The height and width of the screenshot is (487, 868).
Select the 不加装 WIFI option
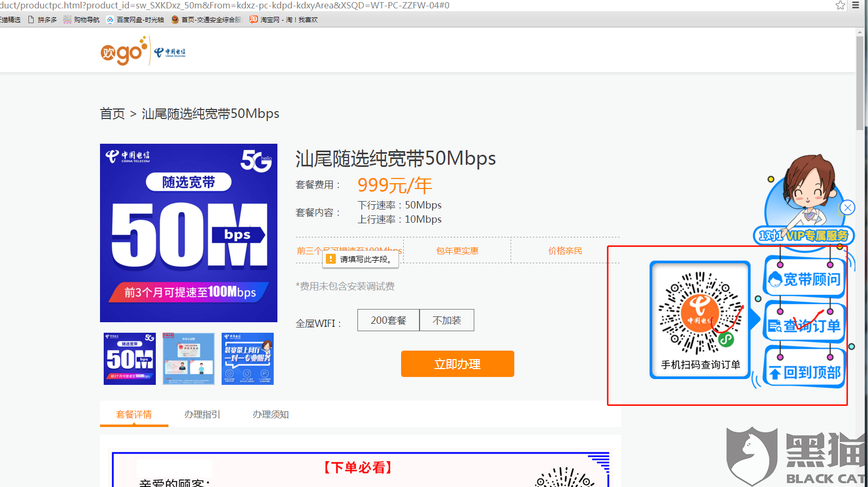coord(446,320)
